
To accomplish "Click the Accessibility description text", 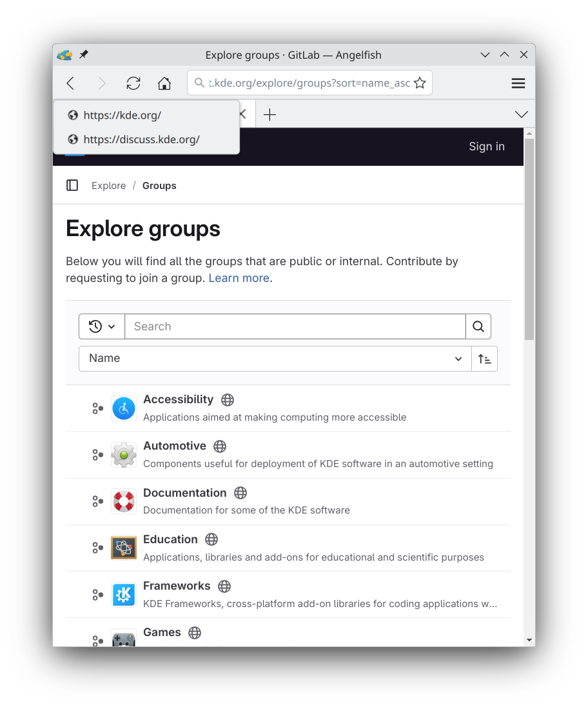I will 275,417.
